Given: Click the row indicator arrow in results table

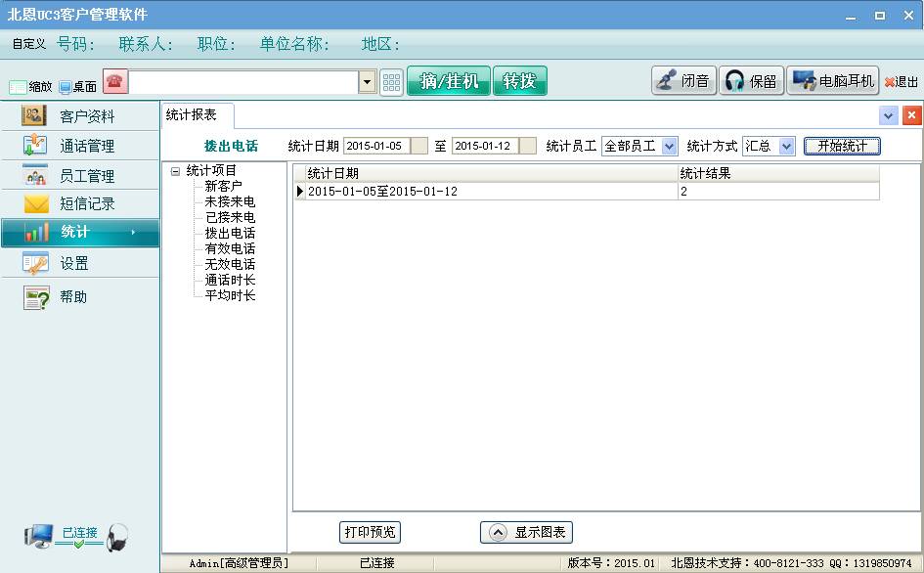Looking at the screenshot, I should point(300,191).
